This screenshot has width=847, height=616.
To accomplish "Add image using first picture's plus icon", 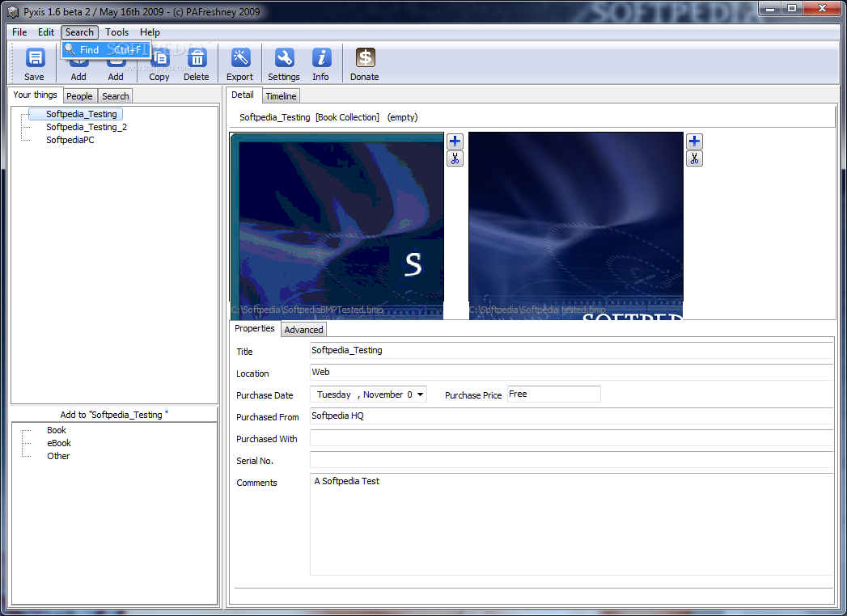I will (455, 141).
